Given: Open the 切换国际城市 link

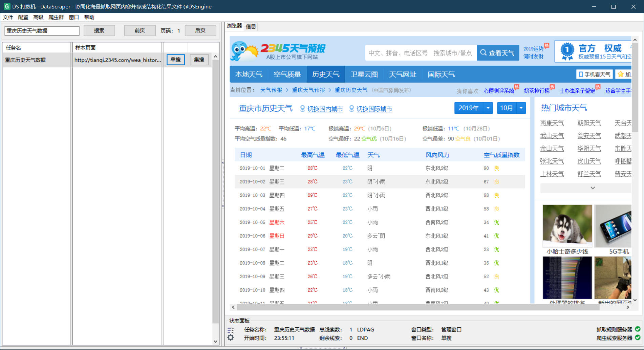Looking at the screenshot, I should (x=375, y=109).
